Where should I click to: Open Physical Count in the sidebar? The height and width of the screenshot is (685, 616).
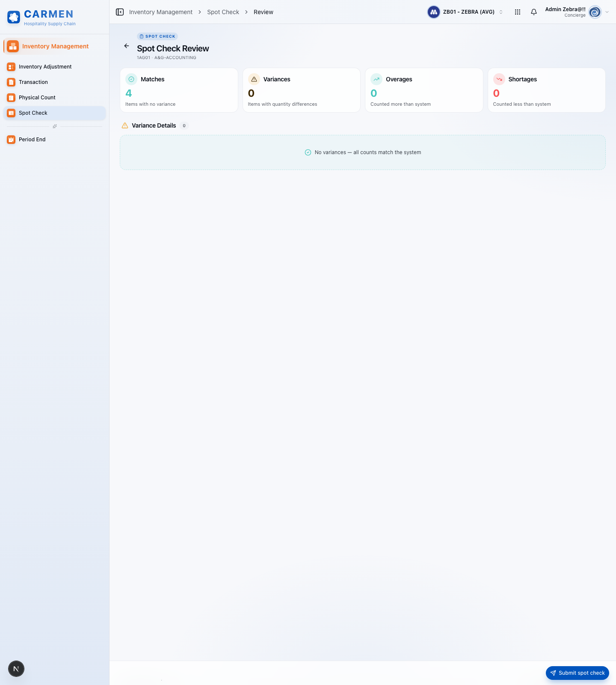pos(55,98)
